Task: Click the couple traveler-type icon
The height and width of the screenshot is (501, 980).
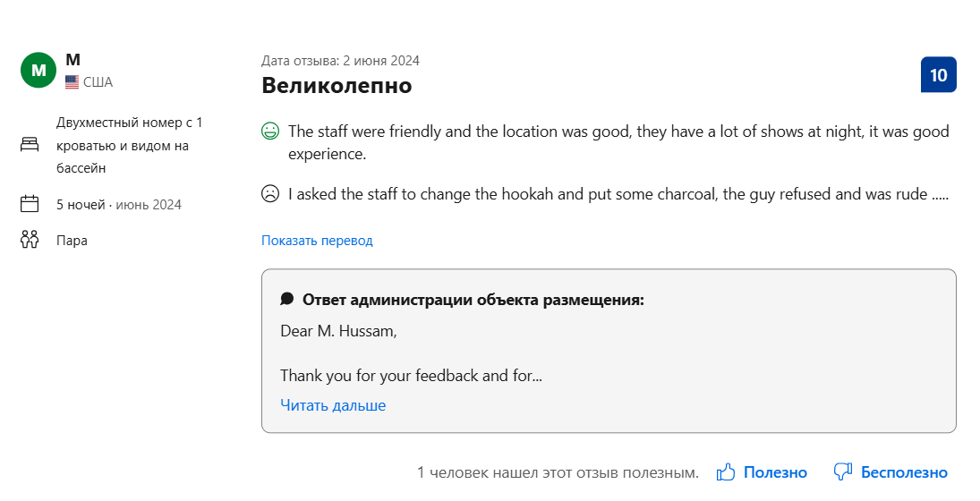Action: (x=30, y=239)
